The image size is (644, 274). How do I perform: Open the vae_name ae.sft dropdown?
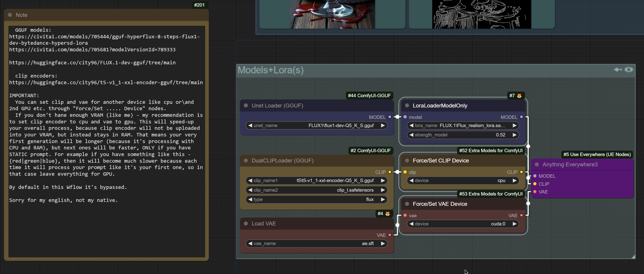coord(317,243)
